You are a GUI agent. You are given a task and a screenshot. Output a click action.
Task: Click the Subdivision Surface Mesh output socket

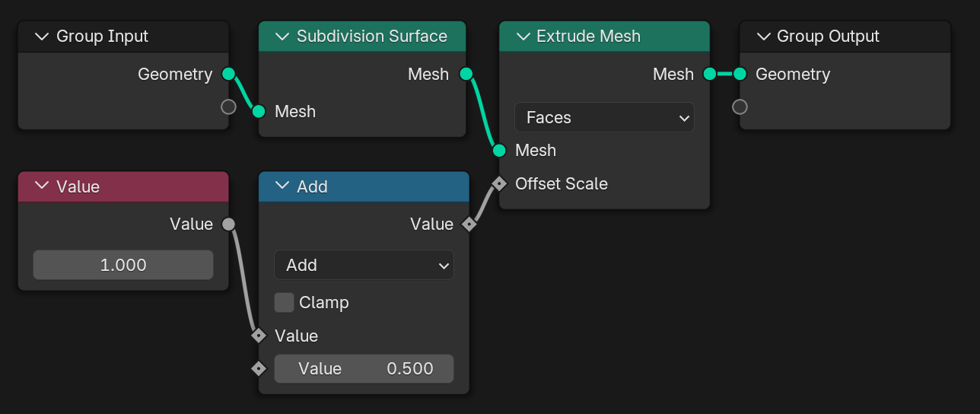pyautogui.click(x=466, y=74)
